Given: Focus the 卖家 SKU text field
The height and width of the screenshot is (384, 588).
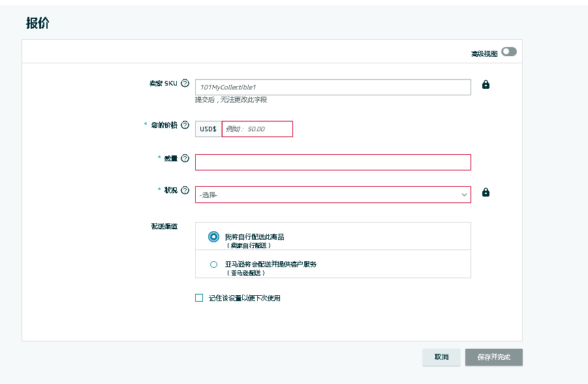Looking at the screenshot, I should point(332,87).
